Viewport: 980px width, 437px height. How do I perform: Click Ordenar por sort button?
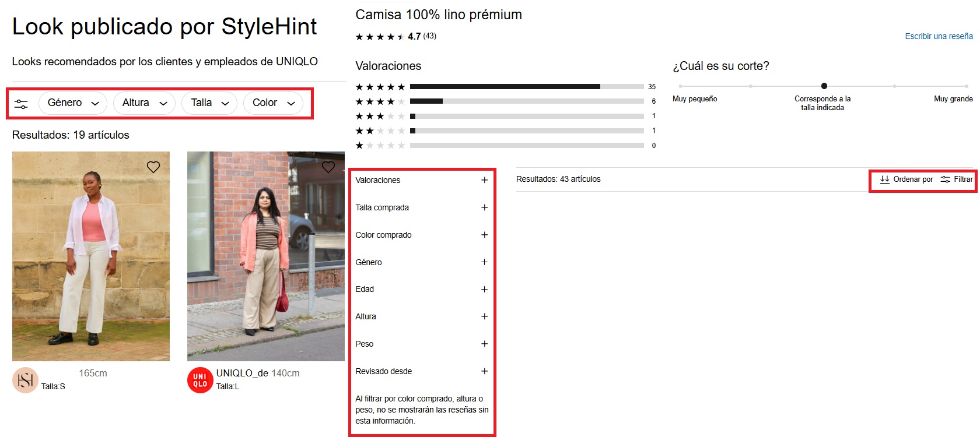click(x=907, y=179)
